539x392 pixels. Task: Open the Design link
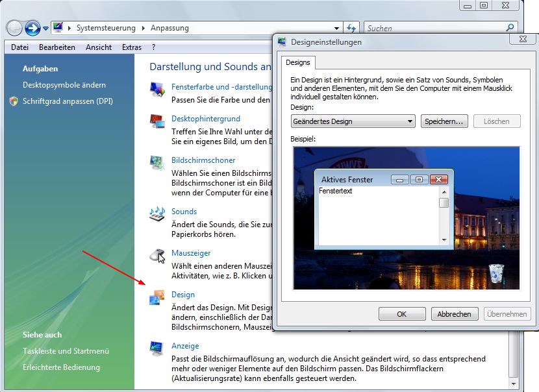[x=183, y=295]
